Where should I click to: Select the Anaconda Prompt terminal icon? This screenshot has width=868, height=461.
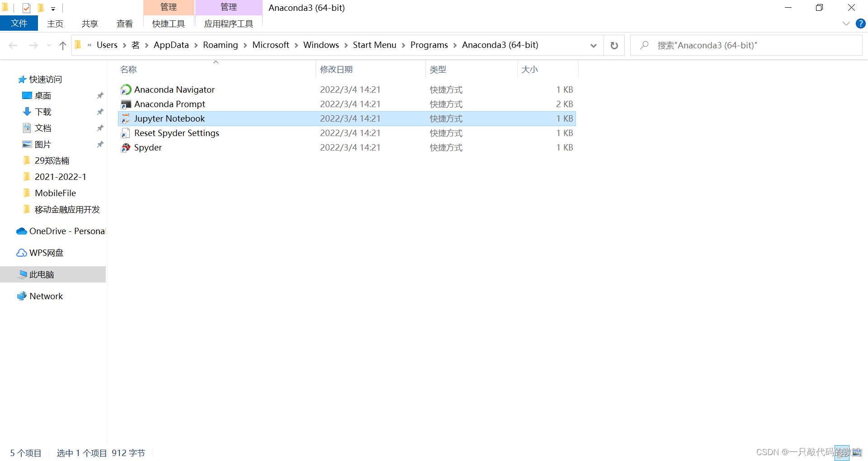pos(126,104)
